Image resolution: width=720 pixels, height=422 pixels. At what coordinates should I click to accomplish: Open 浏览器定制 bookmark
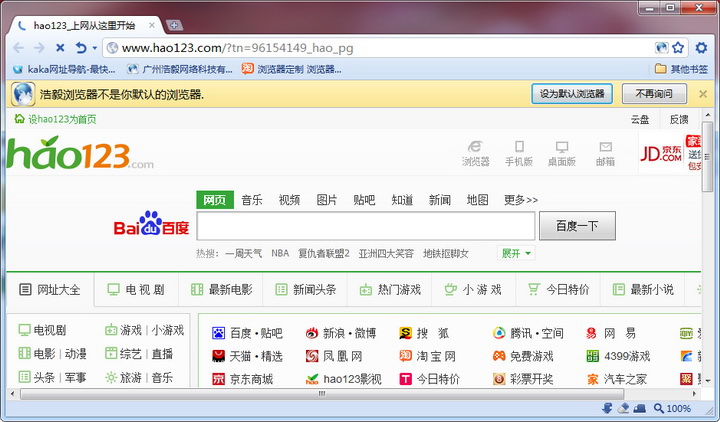click(292, 69)
